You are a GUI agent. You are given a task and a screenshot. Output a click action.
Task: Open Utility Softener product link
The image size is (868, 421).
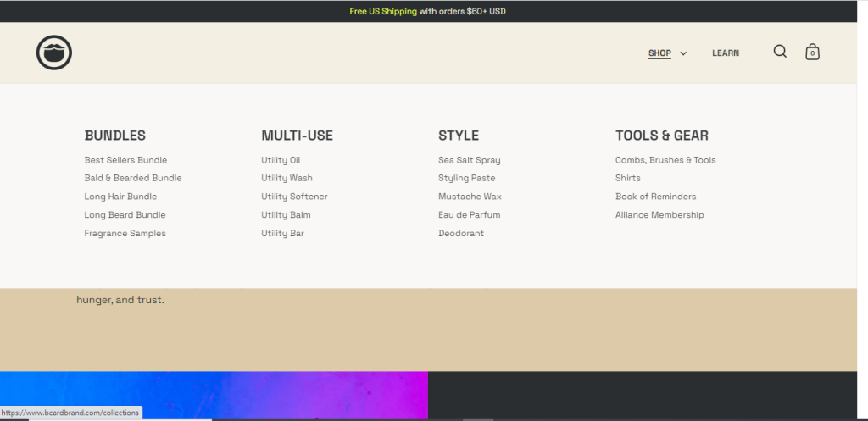coord(294,197)
